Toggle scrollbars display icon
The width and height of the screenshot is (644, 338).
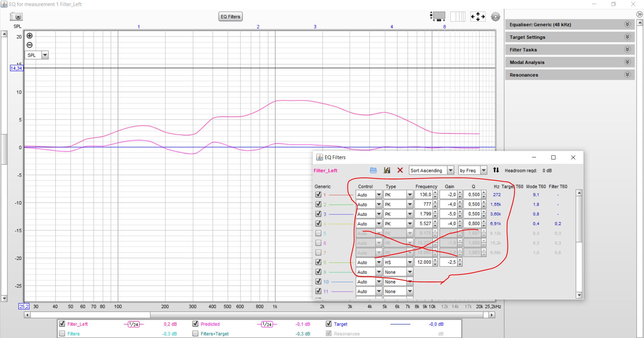(438, 16)
